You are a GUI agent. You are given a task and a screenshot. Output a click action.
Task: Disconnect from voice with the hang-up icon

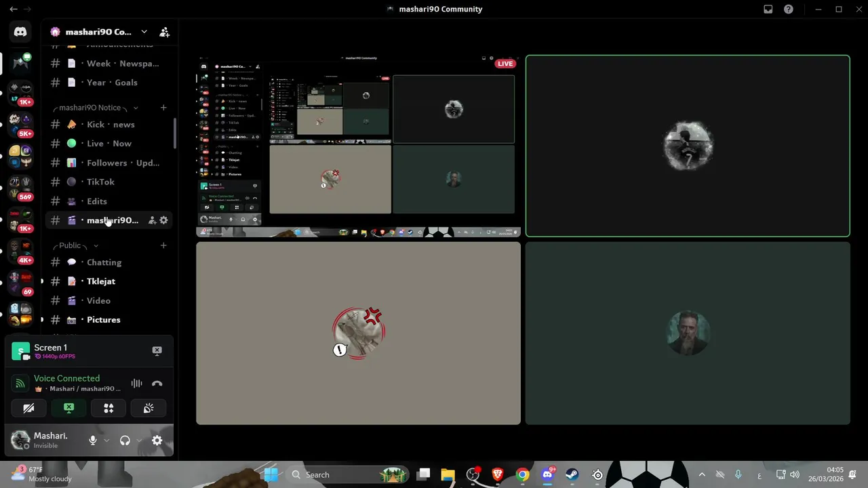tap(157, 384)
